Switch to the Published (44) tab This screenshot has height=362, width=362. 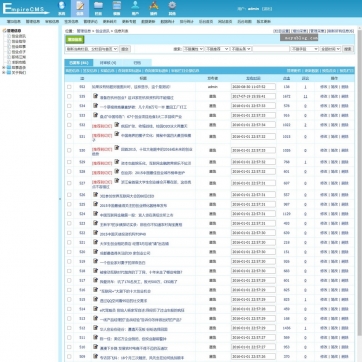pyautogui.click(x=79, y=63)
